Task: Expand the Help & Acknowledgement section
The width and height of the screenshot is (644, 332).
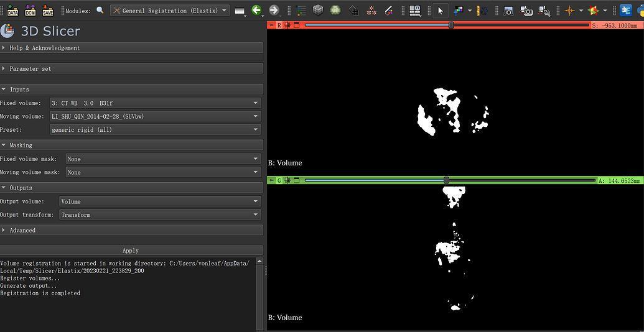Action: (44, 48)
